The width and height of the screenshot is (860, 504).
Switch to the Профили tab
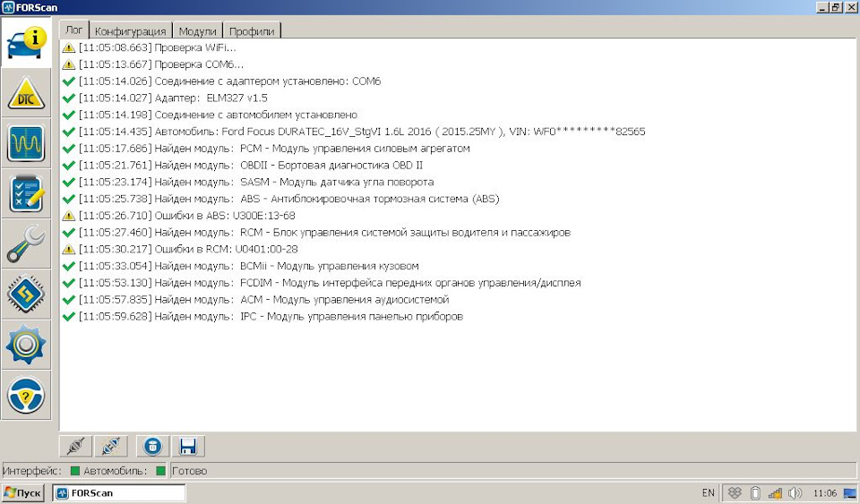252,31
